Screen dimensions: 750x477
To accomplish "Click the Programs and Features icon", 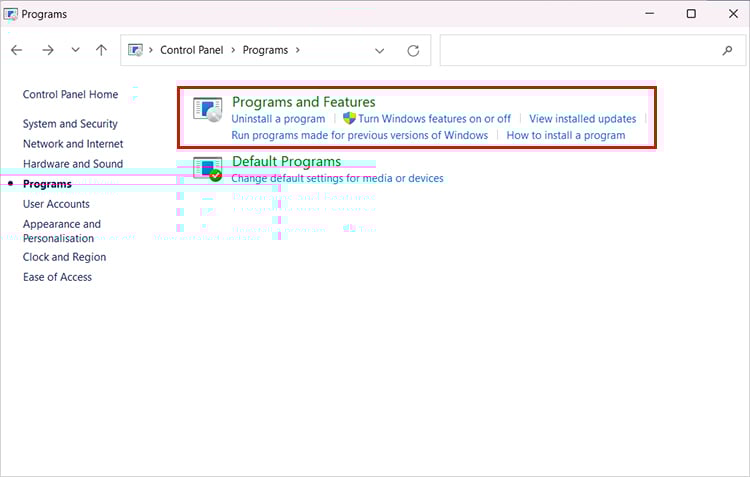I will tap(208, 110).
